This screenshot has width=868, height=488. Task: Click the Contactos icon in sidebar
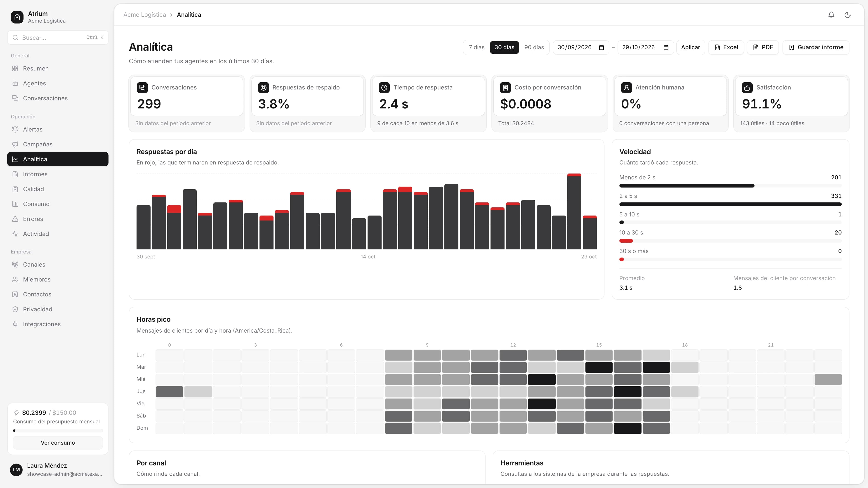[x=15, y=294]
